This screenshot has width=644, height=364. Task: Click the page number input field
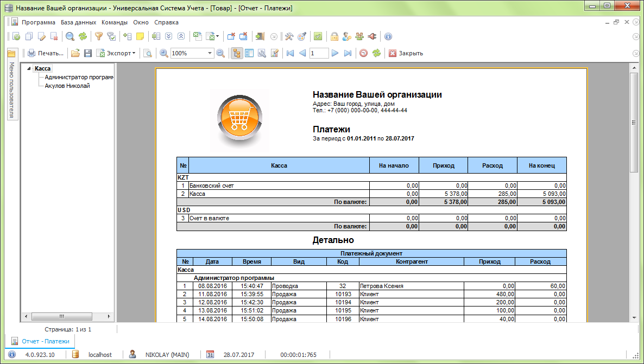[x=319, y=53]
